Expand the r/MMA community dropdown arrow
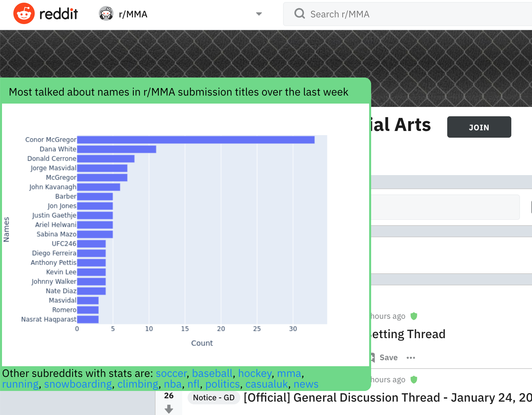The height and width of the screenshot is (415, 532). (259, 14)
